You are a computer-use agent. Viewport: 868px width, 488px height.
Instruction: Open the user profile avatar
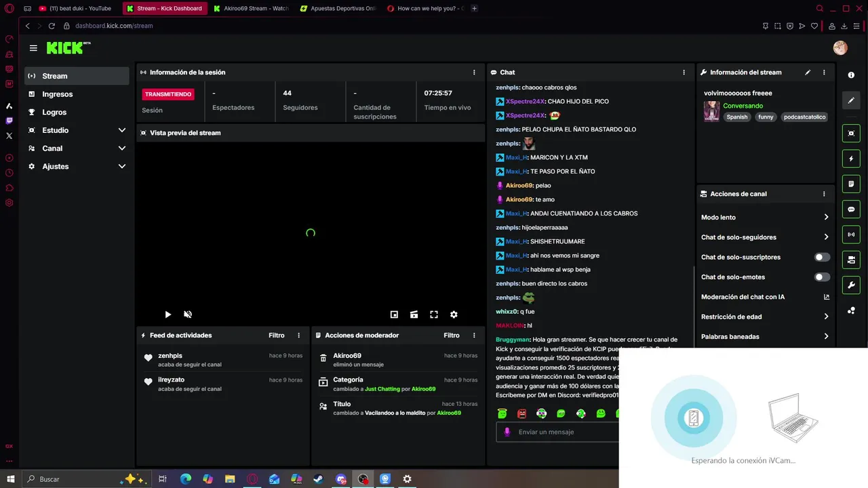pos(840,47)
